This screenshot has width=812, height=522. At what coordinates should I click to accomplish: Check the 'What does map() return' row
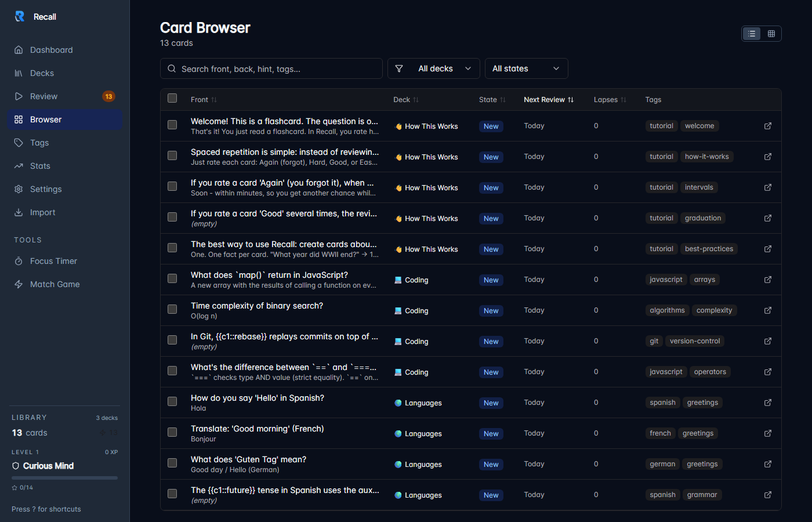pyautogui.click(x=172, y=278)
